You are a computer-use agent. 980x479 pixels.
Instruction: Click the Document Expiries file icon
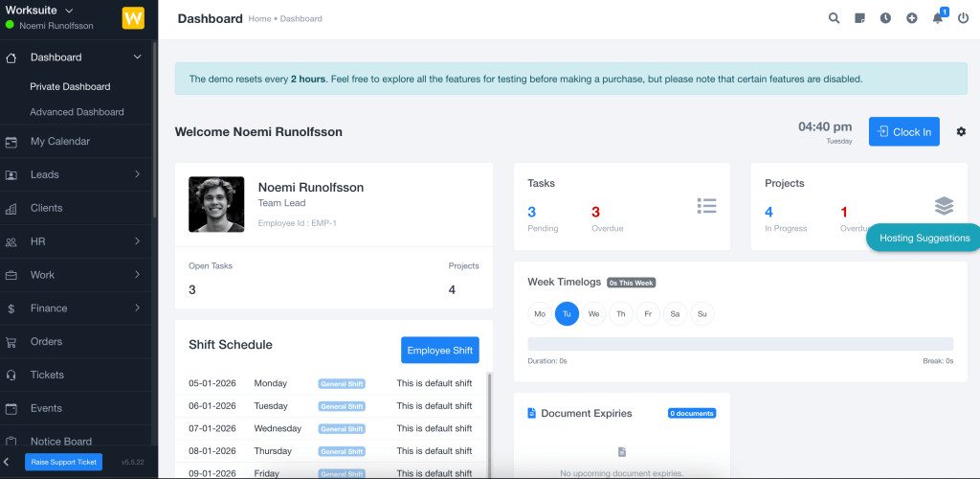click(x=532, y=413)
